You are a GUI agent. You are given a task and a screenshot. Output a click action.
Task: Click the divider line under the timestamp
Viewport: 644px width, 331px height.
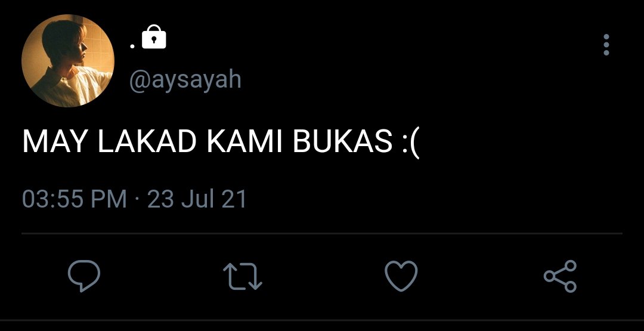point(322,234)
